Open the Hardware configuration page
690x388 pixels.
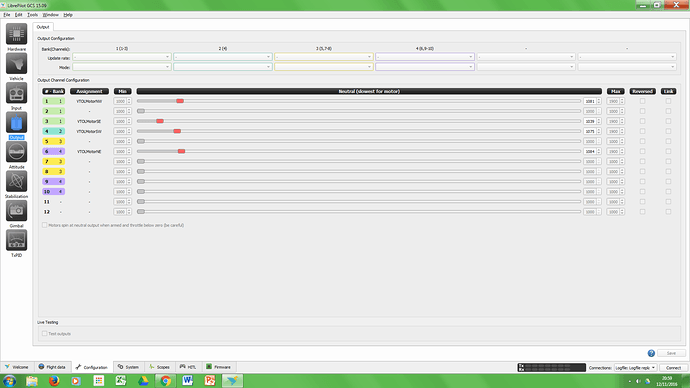[x=16, y=34]
